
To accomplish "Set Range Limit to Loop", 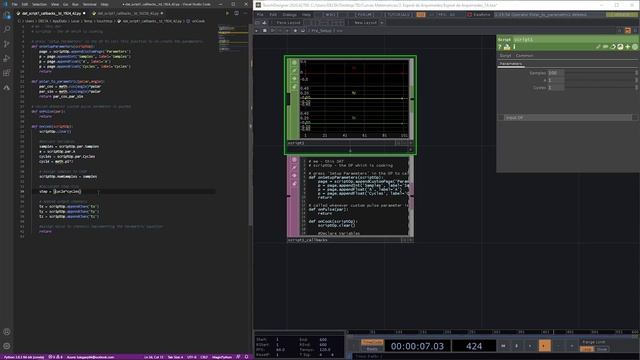I will point(587,349).
